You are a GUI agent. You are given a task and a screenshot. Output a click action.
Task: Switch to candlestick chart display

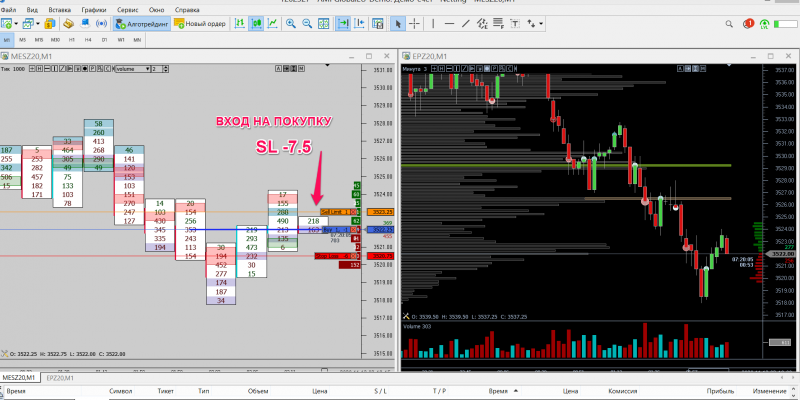click(x=256, y=23)
